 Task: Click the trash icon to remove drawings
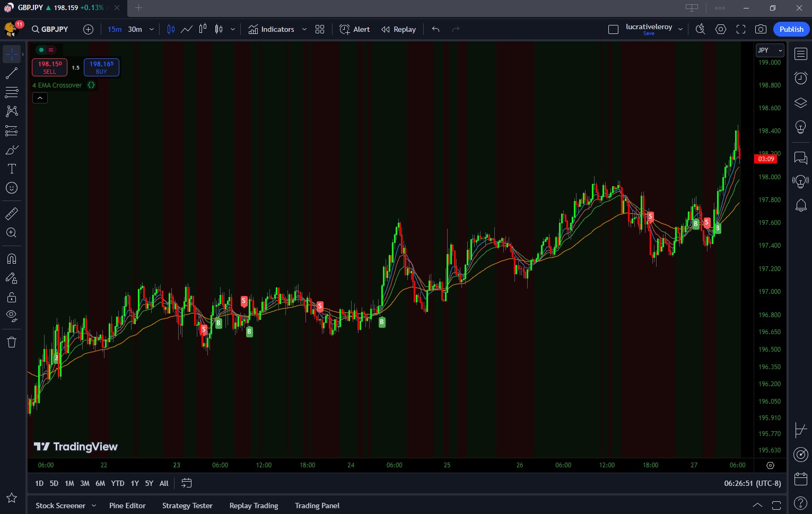point(12,342)
